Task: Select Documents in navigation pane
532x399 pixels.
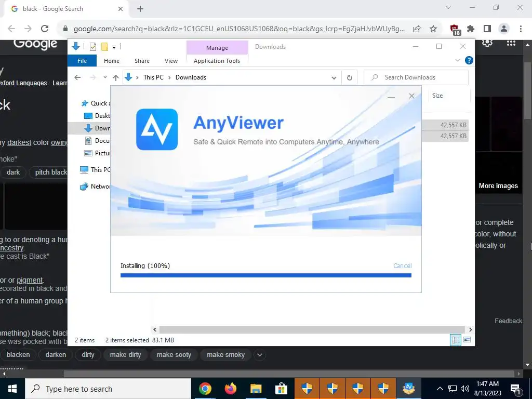Action: pos(97,140)
